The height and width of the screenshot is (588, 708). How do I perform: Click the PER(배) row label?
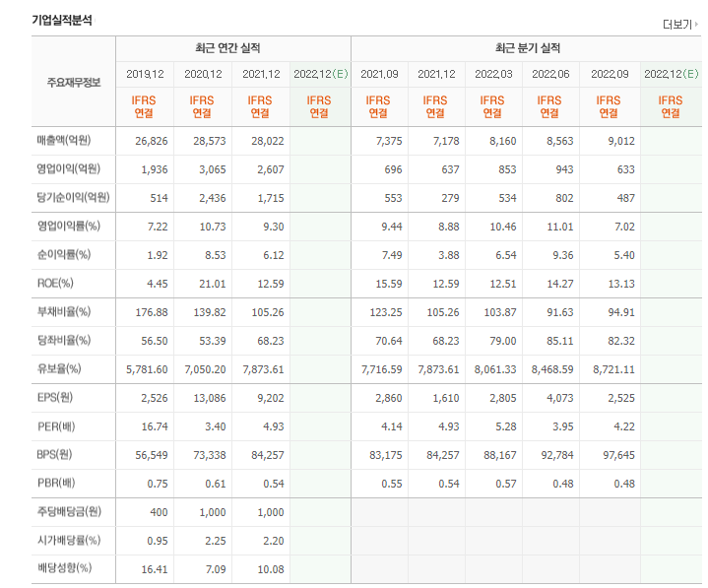pos(56,426)
